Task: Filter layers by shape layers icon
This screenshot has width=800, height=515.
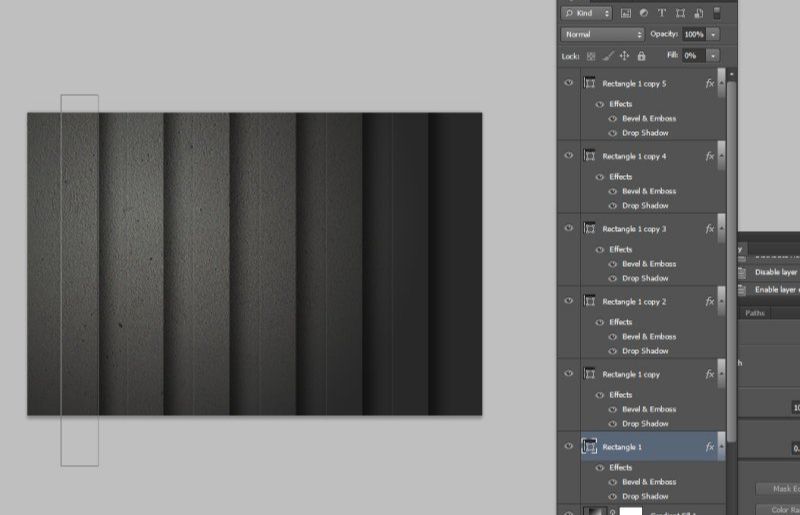Action: (x=680, y=14)
